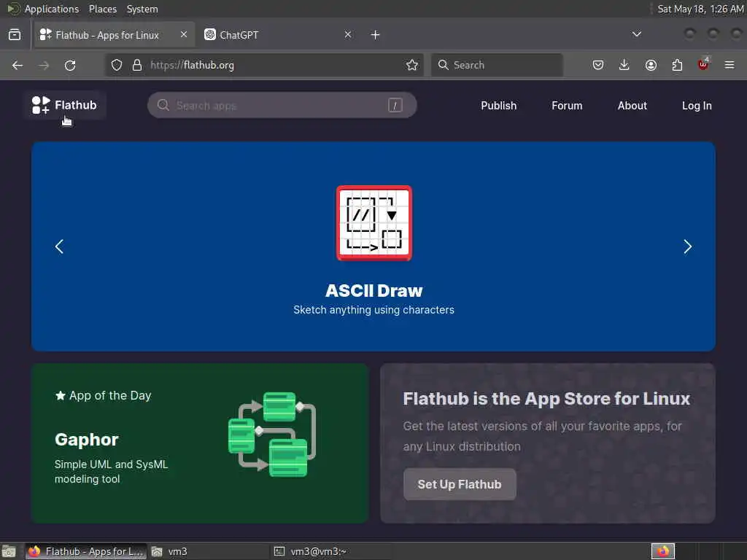The image size is (747, 560).
Task: Open the Firefox hamburger application menu
Action: pyautogui.click(x=729, y=65)
